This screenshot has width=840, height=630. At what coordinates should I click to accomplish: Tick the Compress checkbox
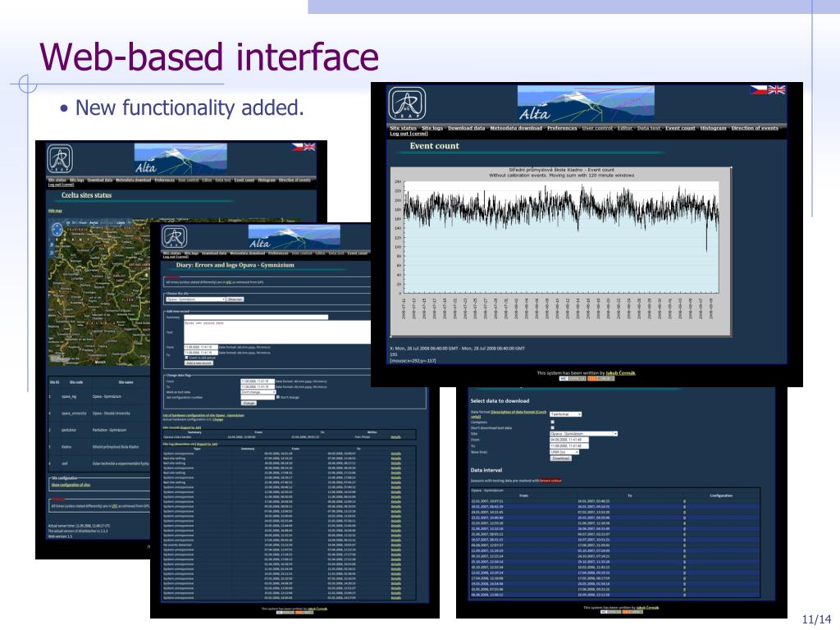pos(552,422)
